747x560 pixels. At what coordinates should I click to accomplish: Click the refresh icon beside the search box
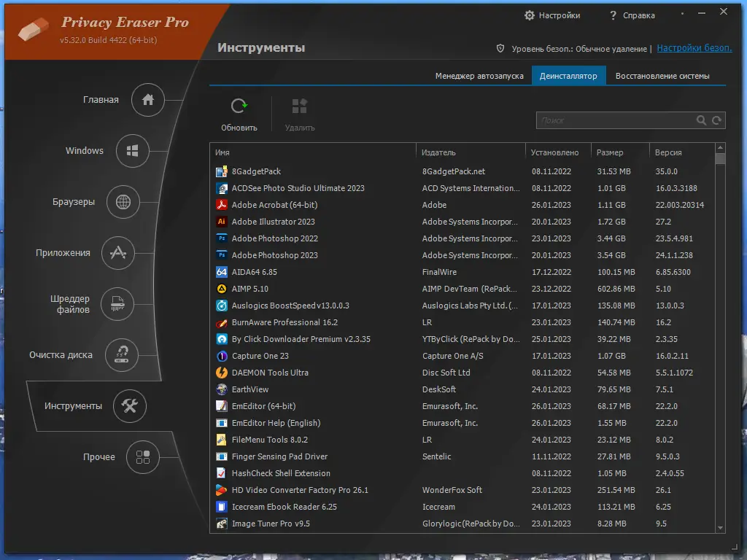[716, 120]
